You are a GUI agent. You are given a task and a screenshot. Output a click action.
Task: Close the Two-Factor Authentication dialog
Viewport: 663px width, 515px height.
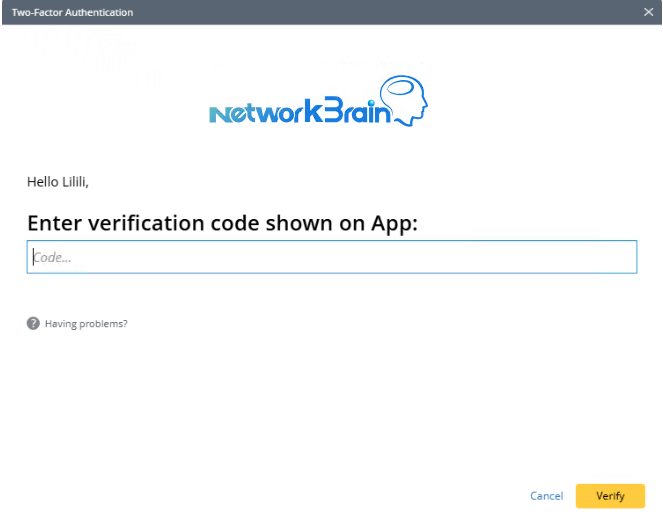(x=648, y=12)
